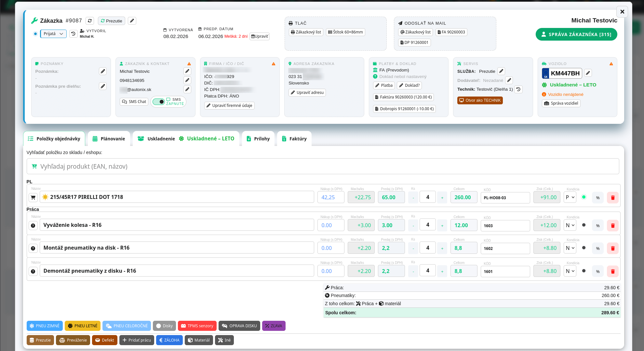Click the status history icon beside Prijatá dropdown

(x=74, y=34)
